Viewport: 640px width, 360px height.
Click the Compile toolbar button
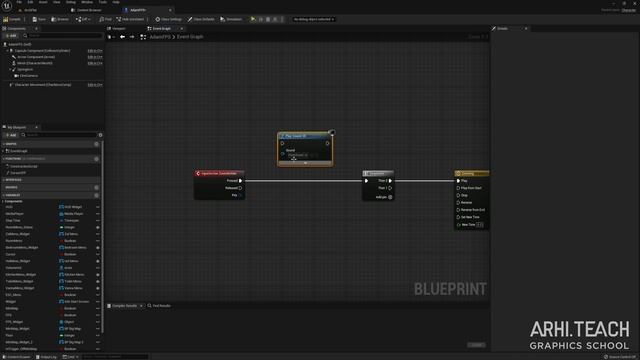point(12,19)
